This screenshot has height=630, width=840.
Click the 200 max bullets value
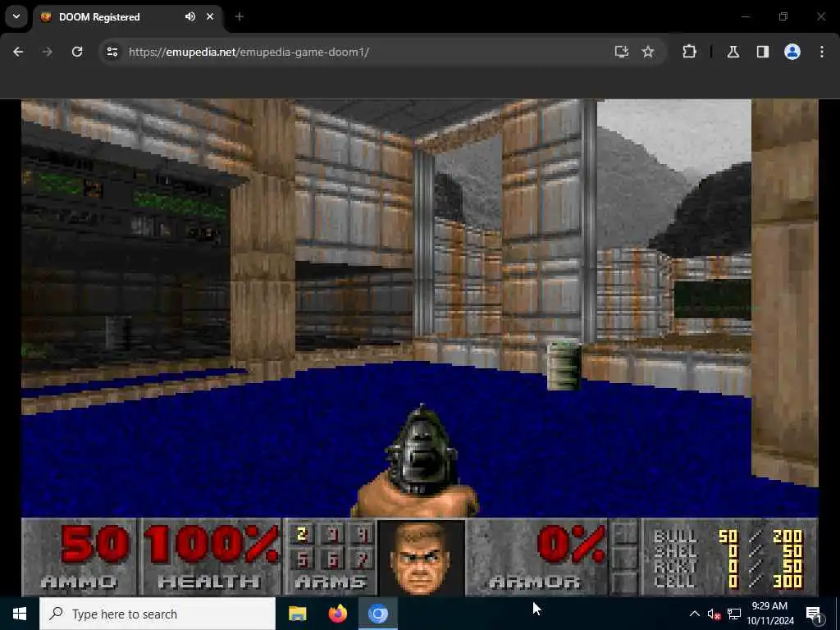[x=787, y=536]
